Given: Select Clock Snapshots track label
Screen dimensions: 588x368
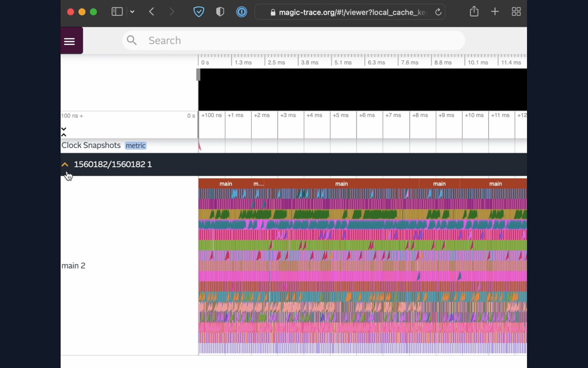Looking at the screenshot, I should tap(91, 145).
